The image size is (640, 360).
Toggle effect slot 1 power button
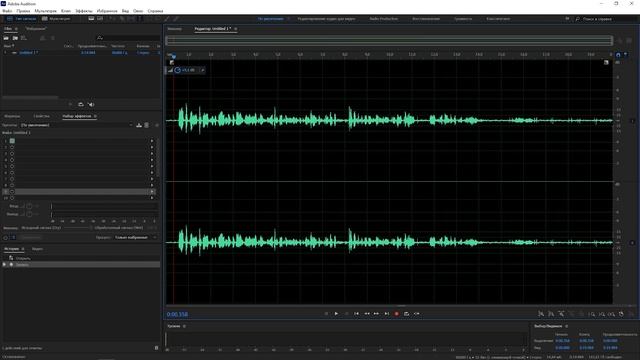tap(12, 141)
